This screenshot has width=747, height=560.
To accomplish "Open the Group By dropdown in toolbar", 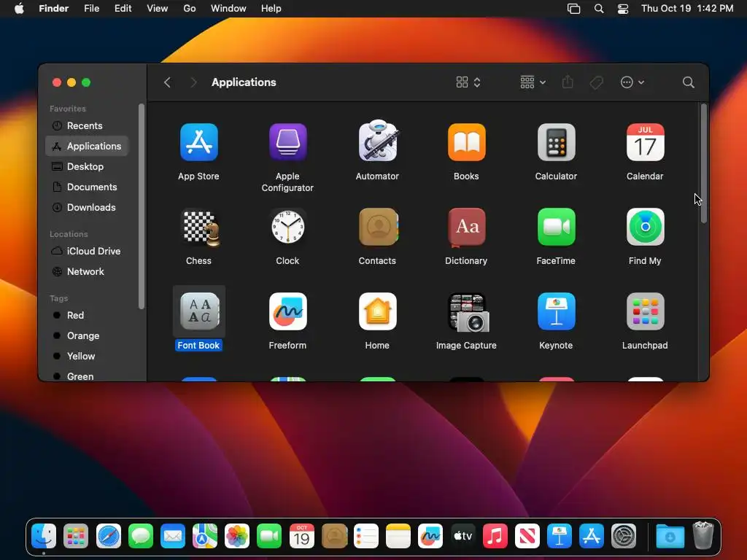I will 533,82.
